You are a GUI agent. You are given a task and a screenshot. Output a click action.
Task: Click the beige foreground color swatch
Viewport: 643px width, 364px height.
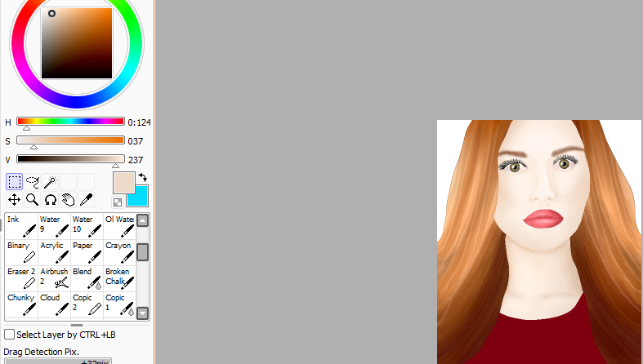tap(124, 183)
